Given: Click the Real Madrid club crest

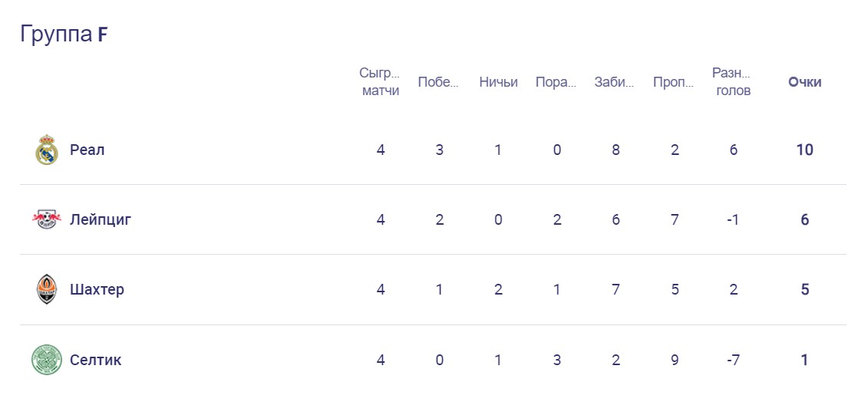Looking at the screenshot, I should click(x=47, y=150).
